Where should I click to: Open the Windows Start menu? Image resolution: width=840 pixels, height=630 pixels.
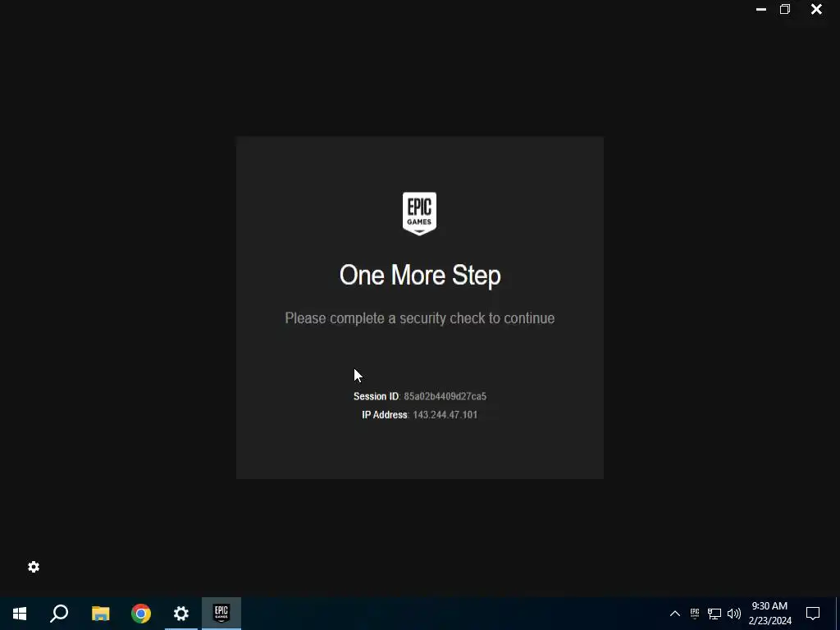20,614
